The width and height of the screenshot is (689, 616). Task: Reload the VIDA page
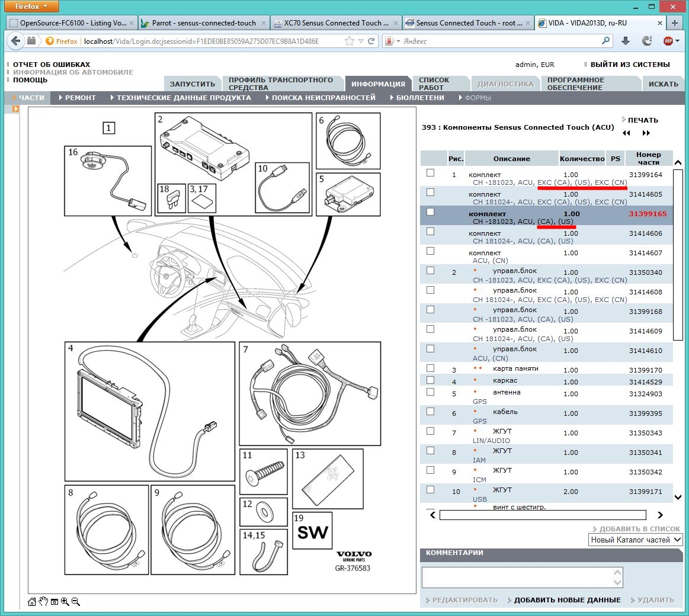coord(371,41)
